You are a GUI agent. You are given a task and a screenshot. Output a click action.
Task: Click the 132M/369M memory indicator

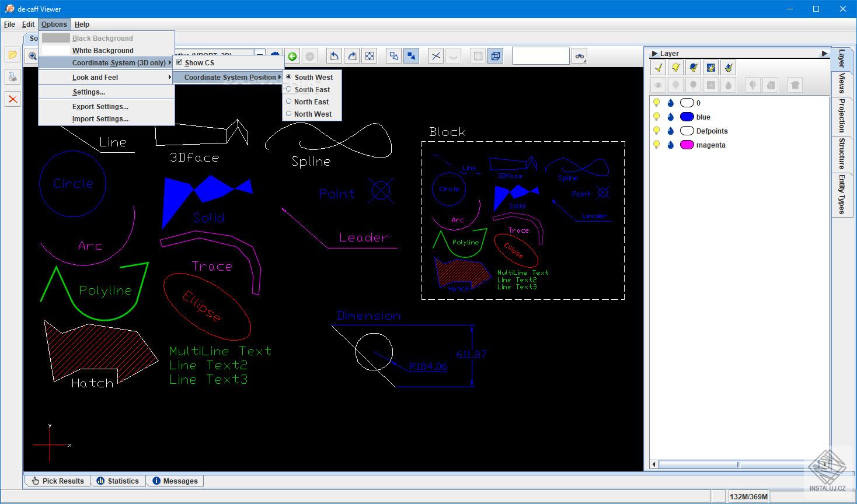pyautogui.click(x=748, y=496)
